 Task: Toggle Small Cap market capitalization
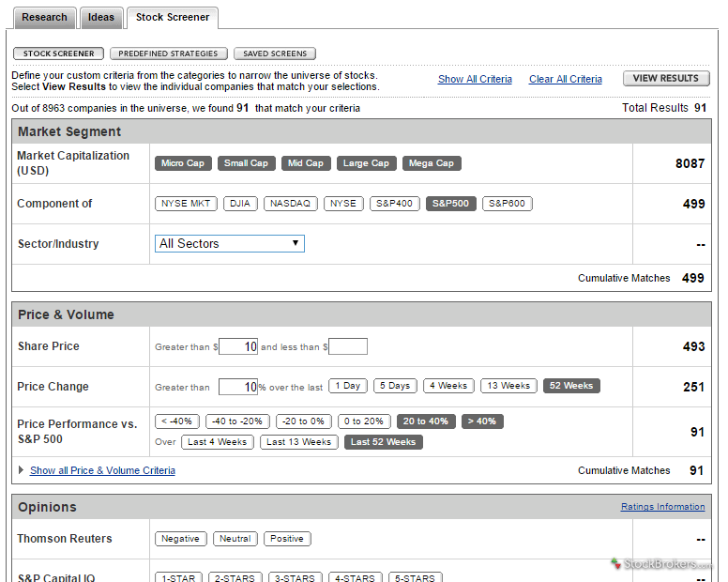point(246,163)
